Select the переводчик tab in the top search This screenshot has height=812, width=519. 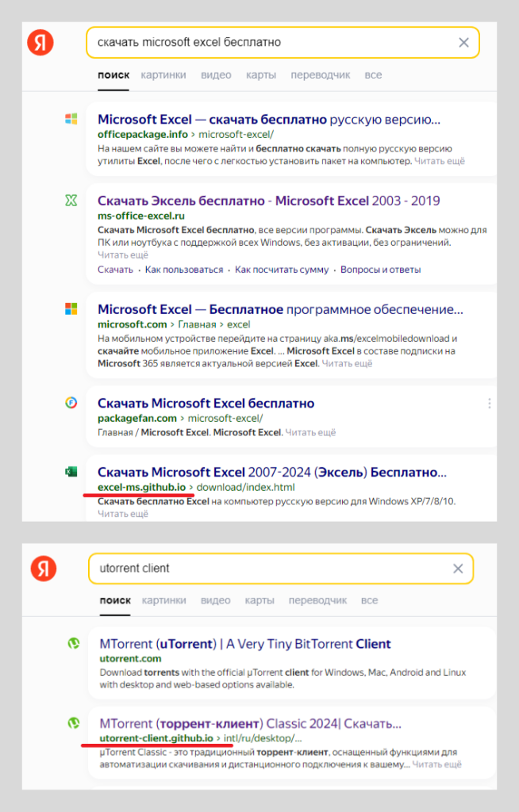321,75
